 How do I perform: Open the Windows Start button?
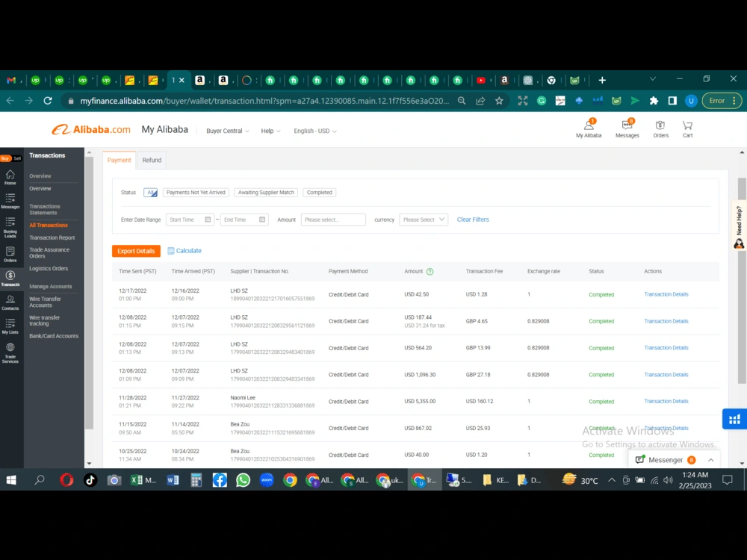[11, 480]
